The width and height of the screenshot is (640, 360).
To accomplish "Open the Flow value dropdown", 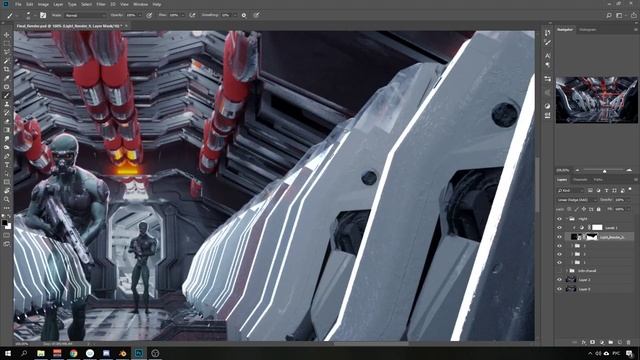I will (182, 15).
